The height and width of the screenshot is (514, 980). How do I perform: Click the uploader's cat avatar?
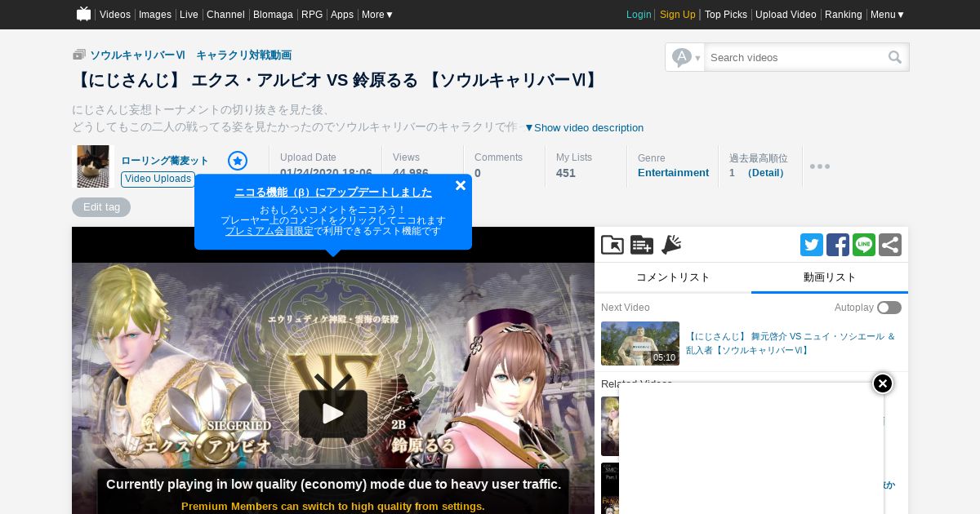[93, 166]
